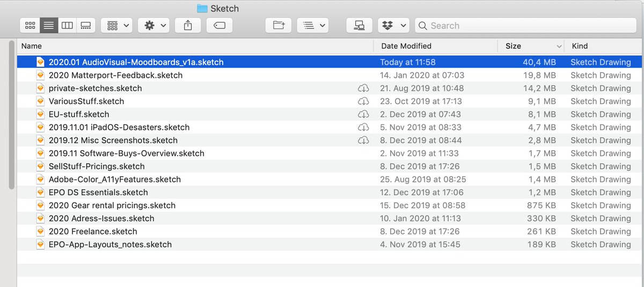This screenshot has width=644, height=287.
Task: Select private-sketches.sketch file
Action: point(331,88)
